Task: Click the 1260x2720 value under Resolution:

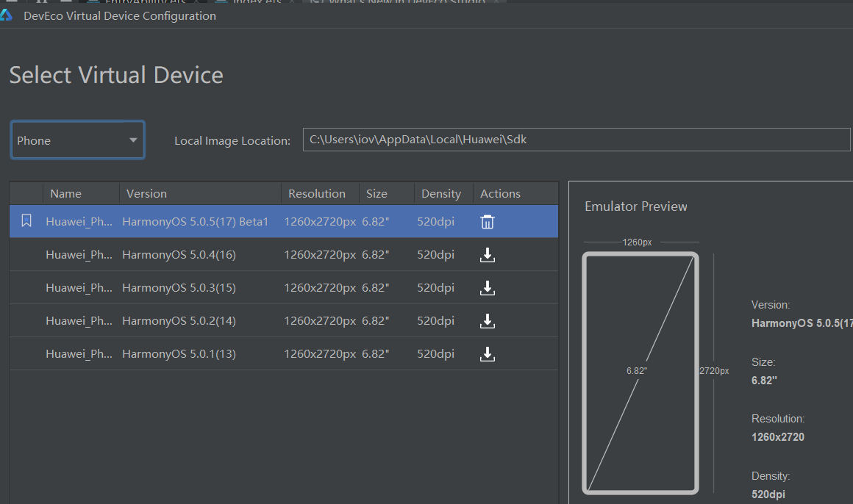Action: [778, 437]
